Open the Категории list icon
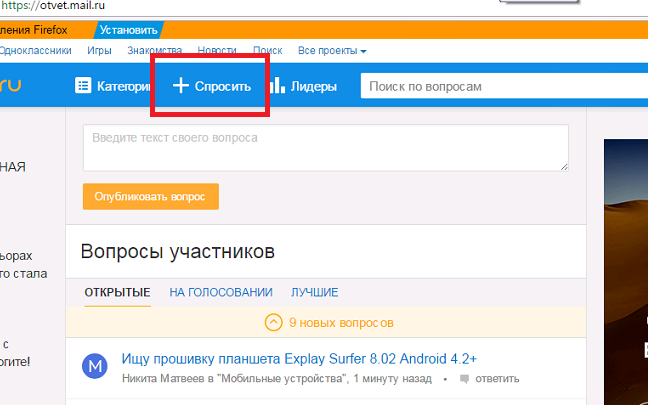The height and width of the screenshot is (405, 648). pos(83,86)
